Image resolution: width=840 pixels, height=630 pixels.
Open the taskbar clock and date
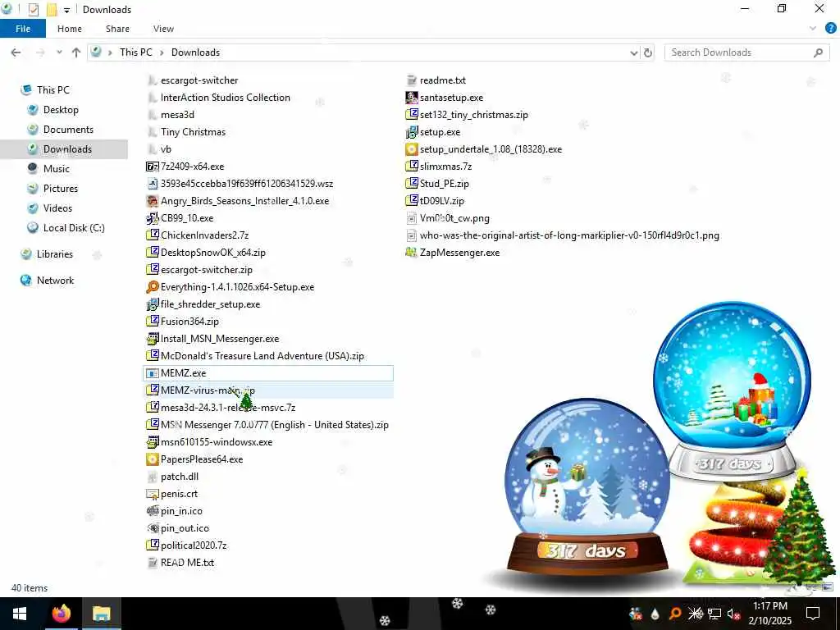tap(769, 614)
